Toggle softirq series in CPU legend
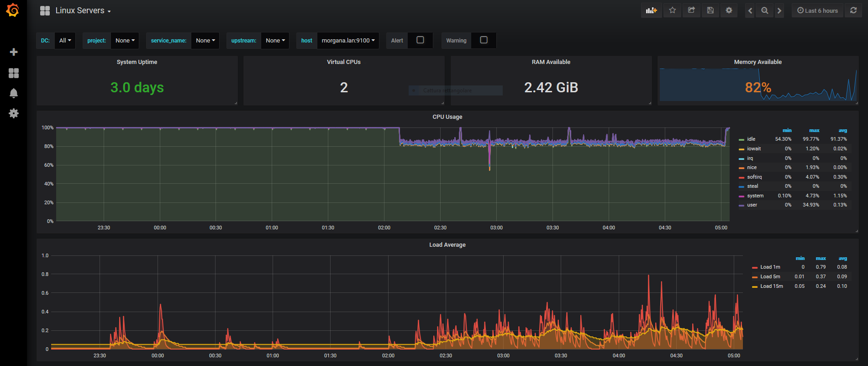Image resolution: width=868 pixels, height=366 pixels. (x=754, y=177)
